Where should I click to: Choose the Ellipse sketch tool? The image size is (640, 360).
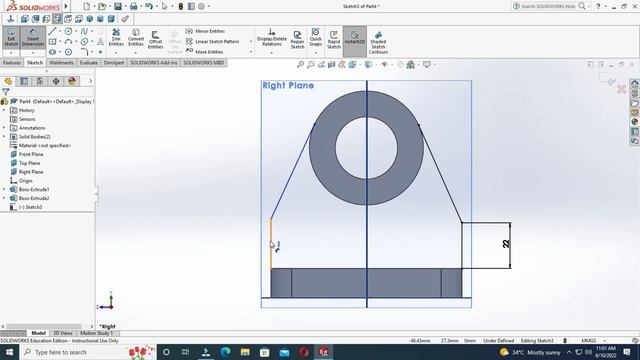(84, 42)
